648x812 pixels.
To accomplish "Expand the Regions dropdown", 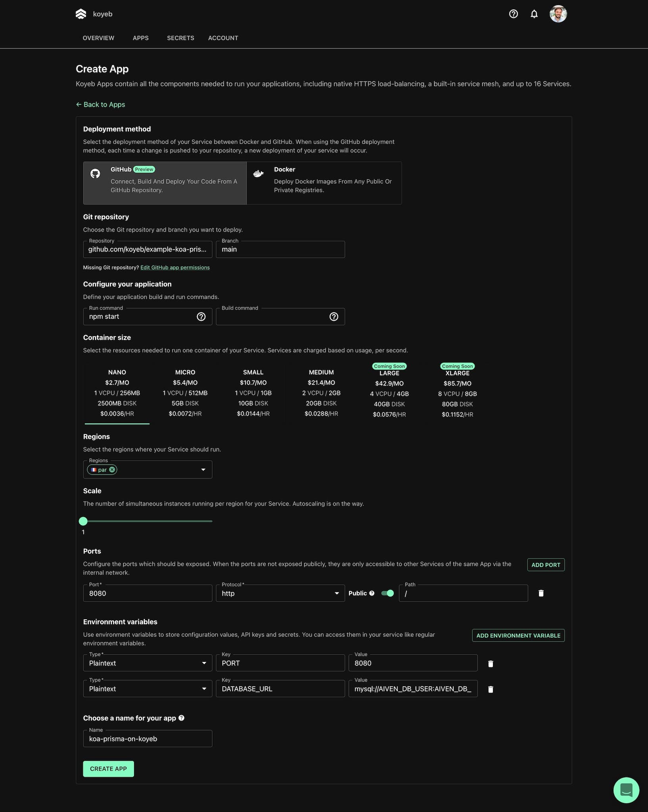I will [x=203, y=470].
